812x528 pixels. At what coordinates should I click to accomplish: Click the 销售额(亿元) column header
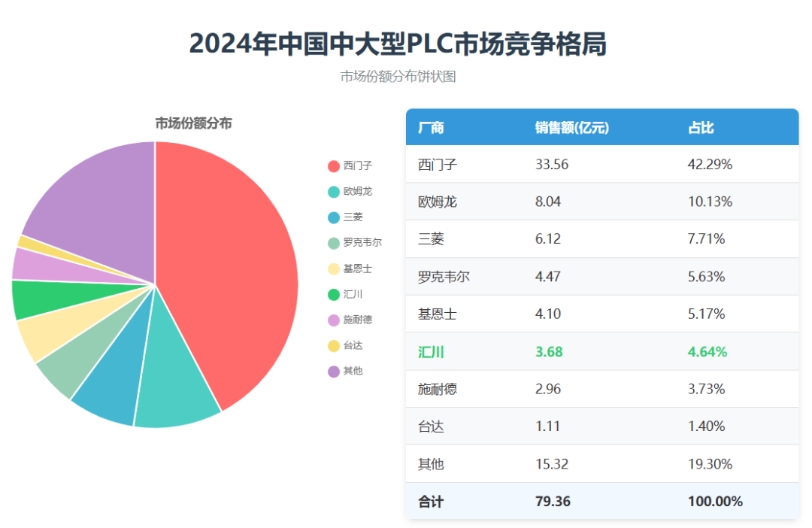[571, 127]
